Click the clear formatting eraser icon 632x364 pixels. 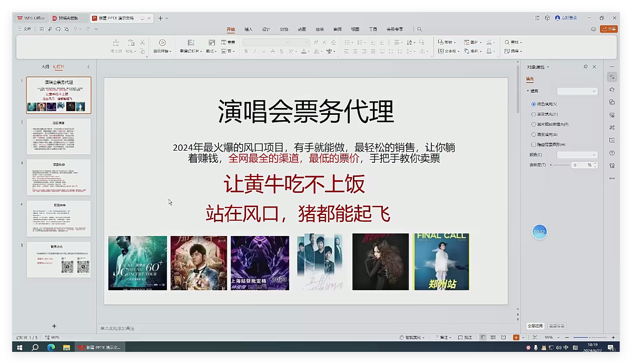333,42
